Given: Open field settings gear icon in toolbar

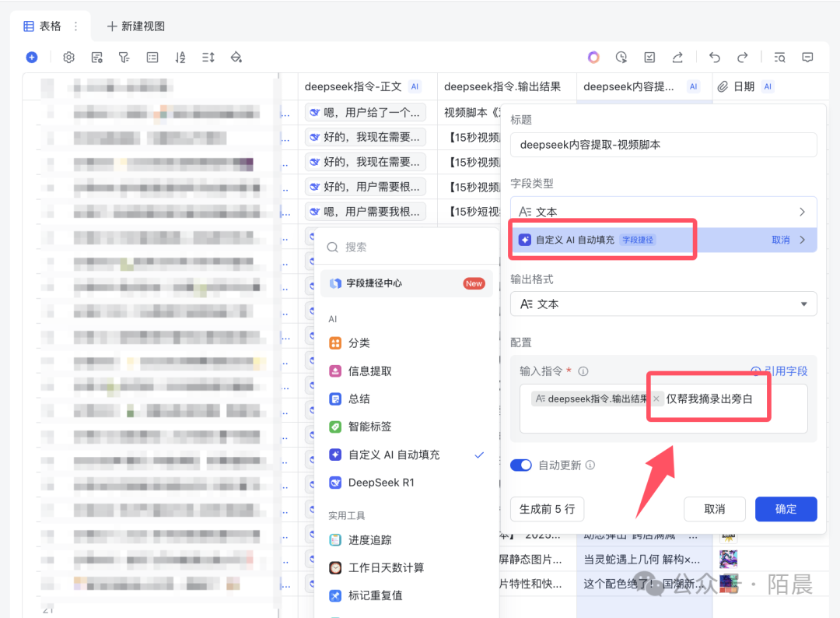Looking at the screenshot, I should 68,58.
